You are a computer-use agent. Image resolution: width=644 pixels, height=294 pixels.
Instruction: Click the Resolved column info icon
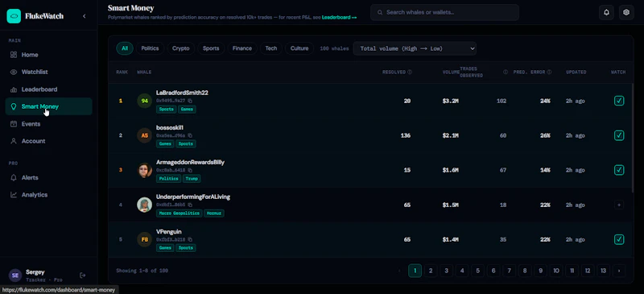coord(410,72)
